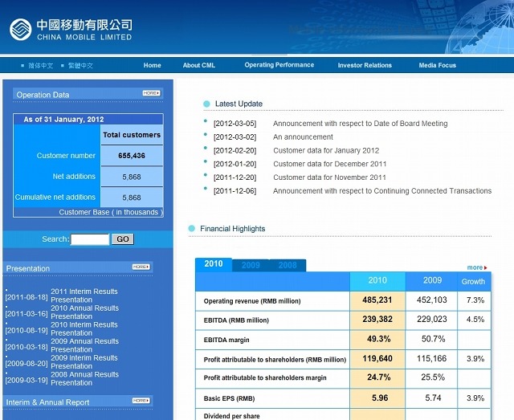Image resolution: width=514 pixels, height=420 pixels.
Task: Click the 'As of 31 January, 2012' heading
Action: click(x=63, y=120)
